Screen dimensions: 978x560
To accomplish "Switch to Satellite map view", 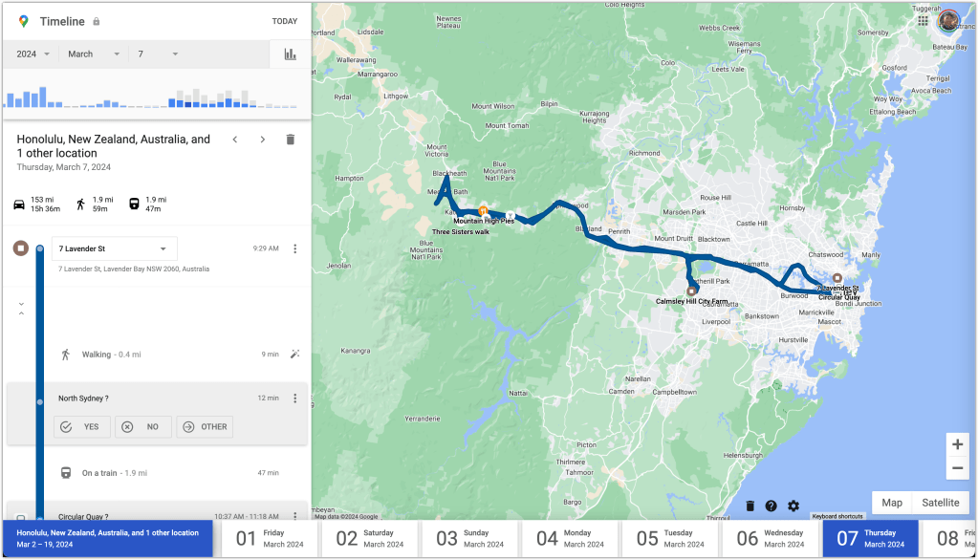I will pos(940,503).
